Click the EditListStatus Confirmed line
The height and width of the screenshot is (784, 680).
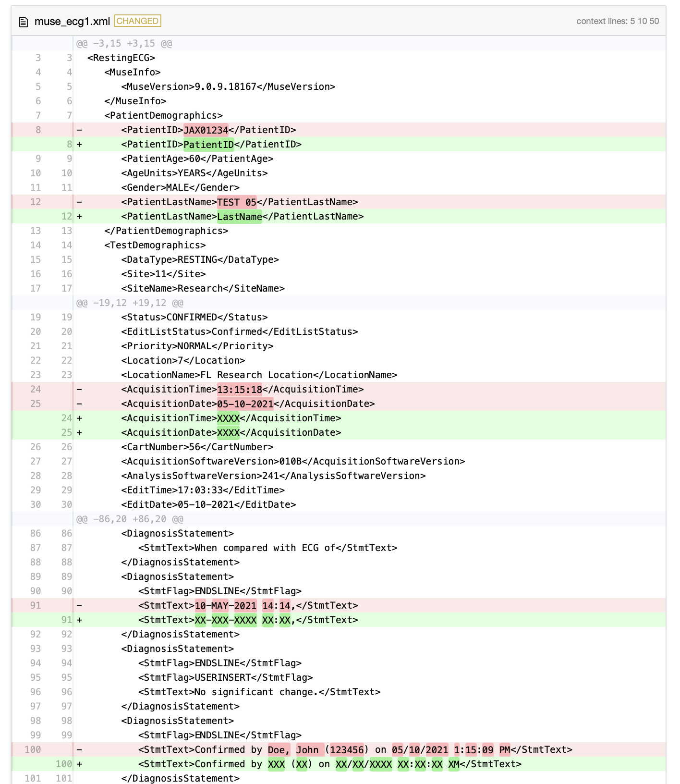click(x=240, y=331)
